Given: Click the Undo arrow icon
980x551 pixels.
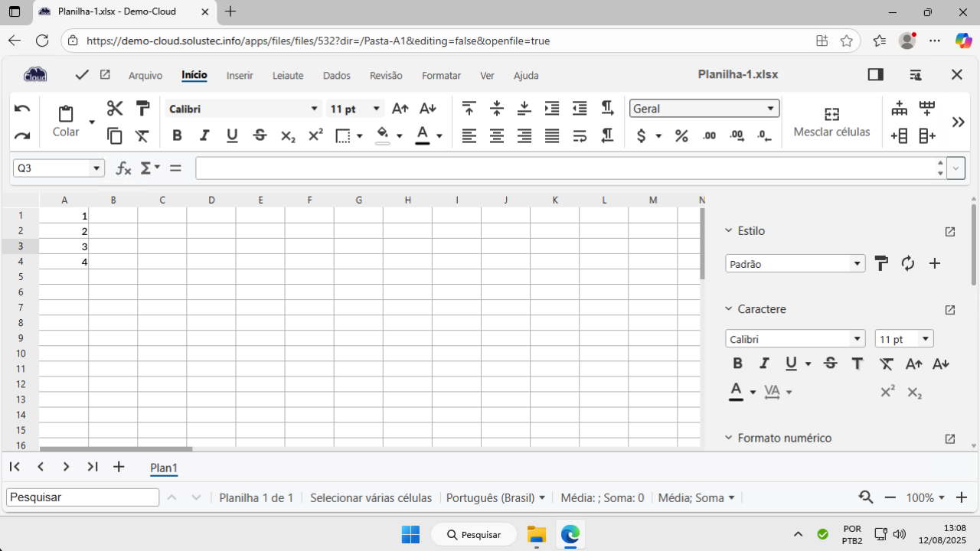Looking at the screenshot, I should pos(22,109).
